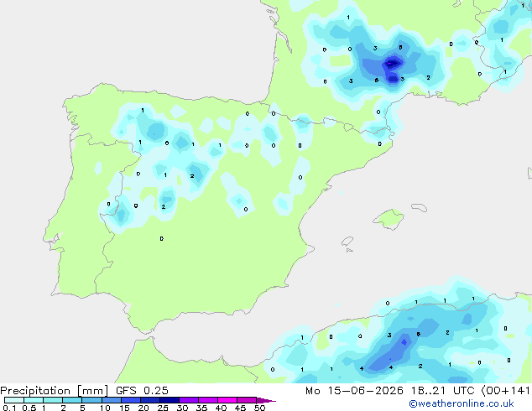
Task: Click Ibiza island outline on the map
Action: [347, 242]
